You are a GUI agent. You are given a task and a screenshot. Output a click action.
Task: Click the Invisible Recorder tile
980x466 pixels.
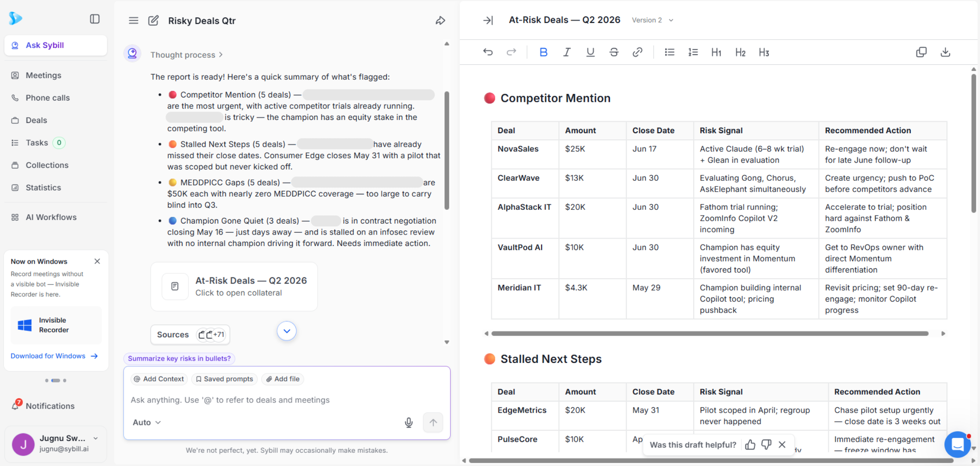click(56, 325)
